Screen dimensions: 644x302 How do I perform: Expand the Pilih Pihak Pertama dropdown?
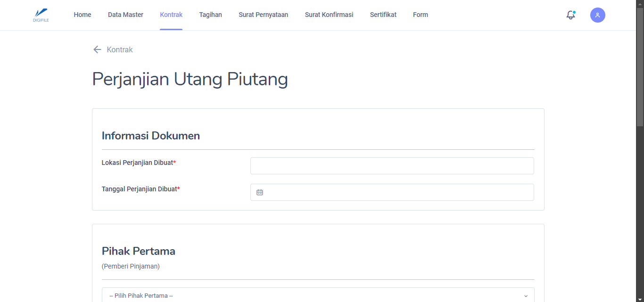click(x=318, y=295)
